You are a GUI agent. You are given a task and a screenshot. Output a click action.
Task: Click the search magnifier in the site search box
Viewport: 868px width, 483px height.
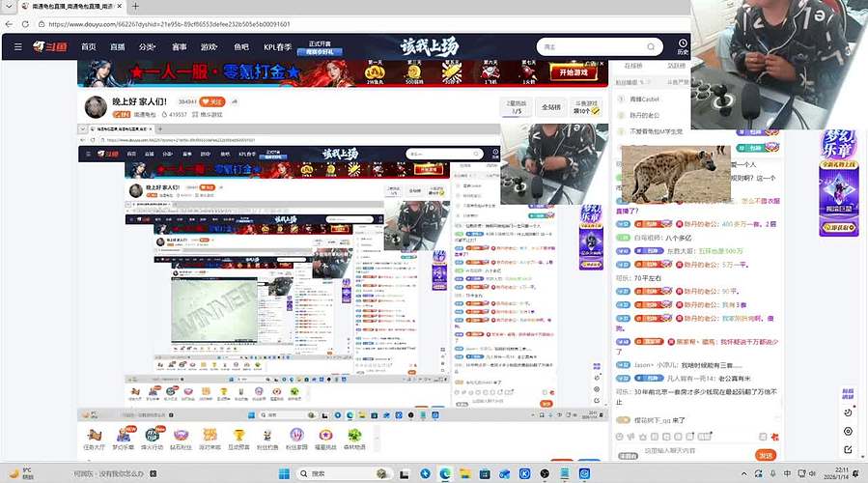[x=651, y=47]
